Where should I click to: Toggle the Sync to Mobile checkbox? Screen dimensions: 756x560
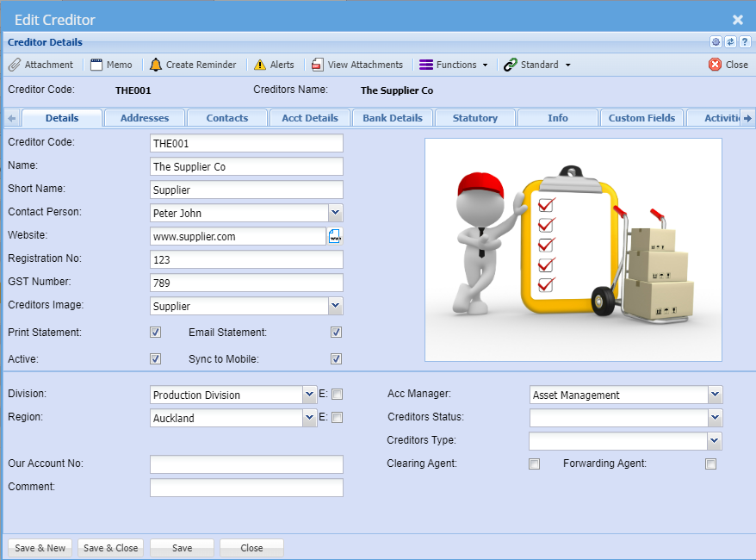pos(337,359)
